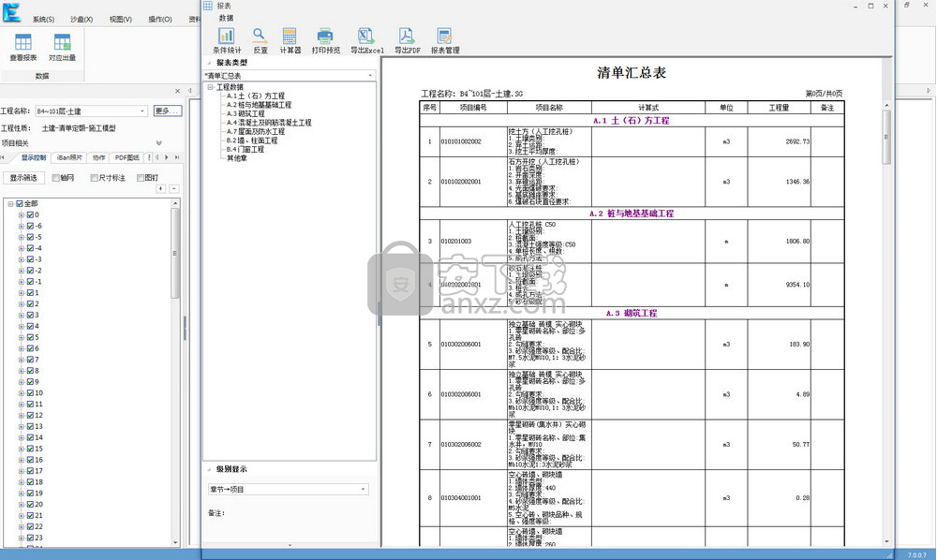The image size is (937, 560).
Task: Uncheck floor 10 checkbox
Action: click(31, 393)
